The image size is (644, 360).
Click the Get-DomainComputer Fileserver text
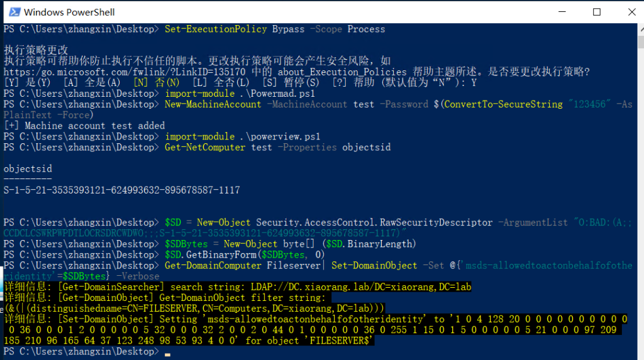242,266
